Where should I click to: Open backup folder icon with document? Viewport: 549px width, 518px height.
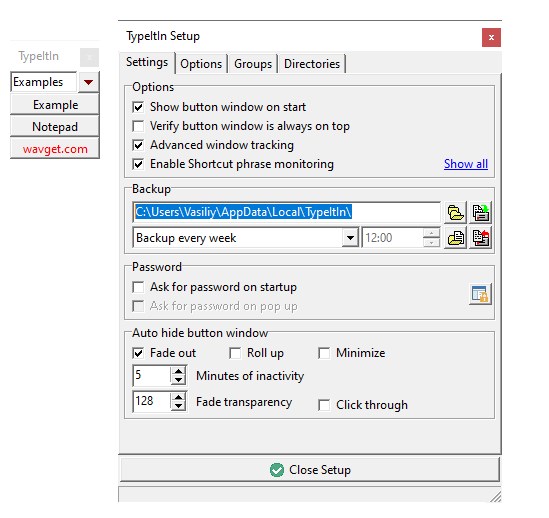coord(456,238)
